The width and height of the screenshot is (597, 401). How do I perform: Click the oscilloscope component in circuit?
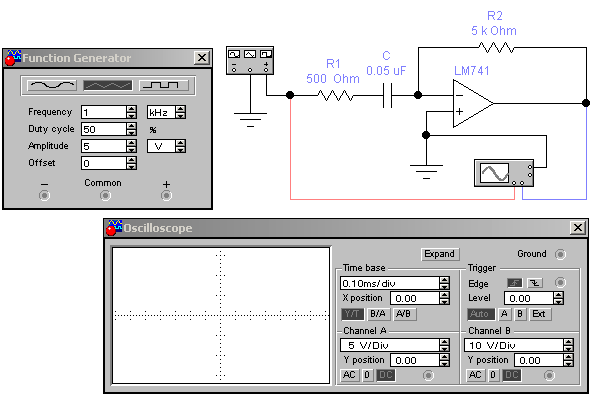504,173
